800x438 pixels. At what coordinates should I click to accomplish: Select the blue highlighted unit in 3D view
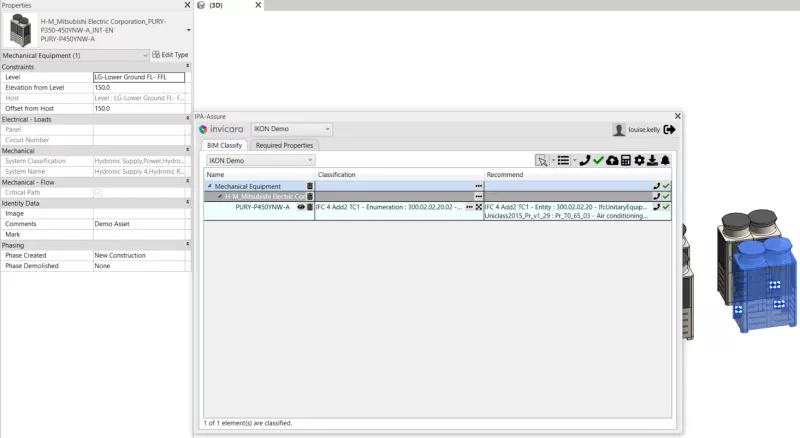coord(764,286)
